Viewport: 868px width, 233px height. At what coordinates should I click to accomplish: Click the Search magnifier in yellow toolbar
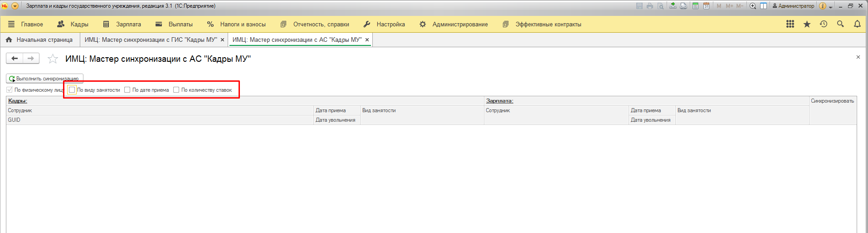[840, 24]
